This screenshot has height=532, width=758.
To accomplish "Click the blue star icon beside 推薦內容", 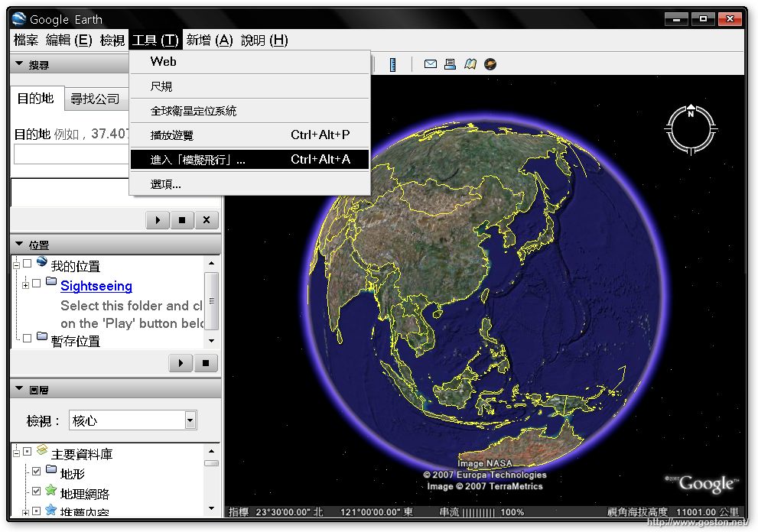I will [x=50, y=510].
